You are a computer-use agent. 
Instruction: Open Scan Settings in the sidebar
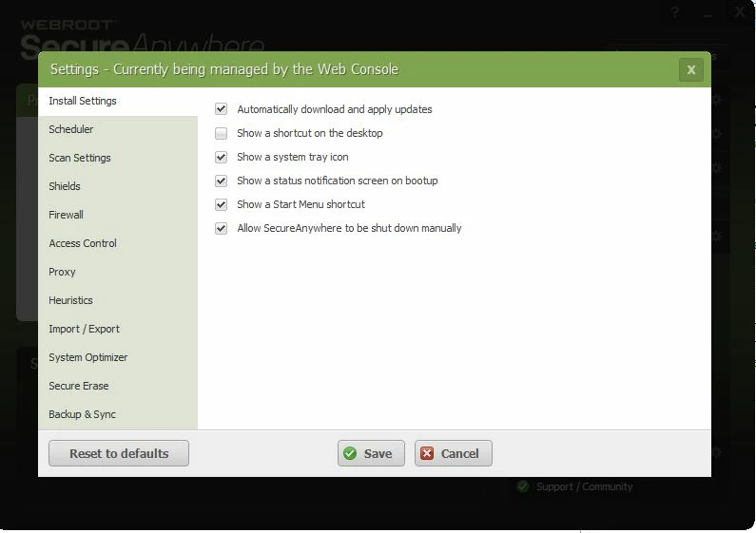[x=118, y=158]
